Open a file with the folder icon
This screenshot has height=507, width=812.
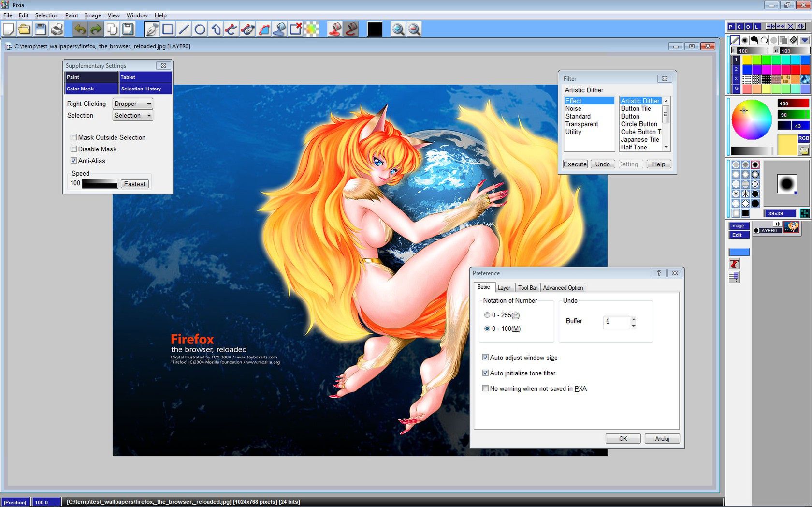click(x=24, y=30)
